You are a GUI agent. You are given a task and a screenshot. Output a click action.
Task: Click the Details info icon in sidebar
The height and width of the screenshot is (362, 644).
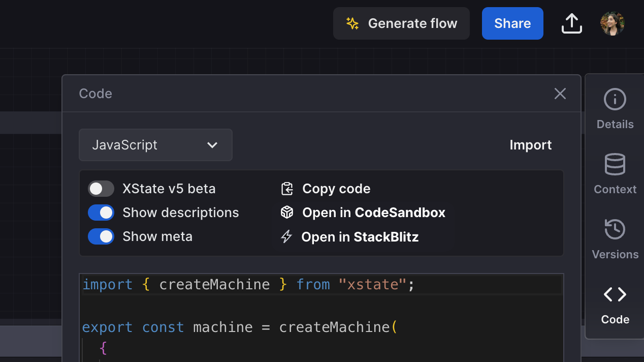615,99
